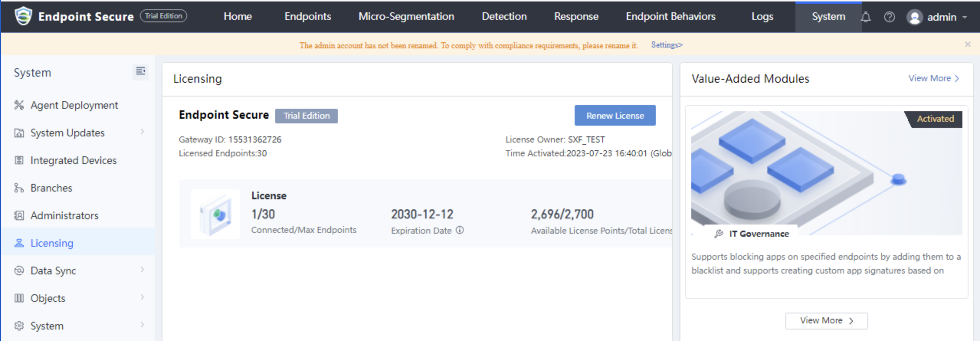
Task: Click the Agent Deployment tools icon
Action: [19, 105]
